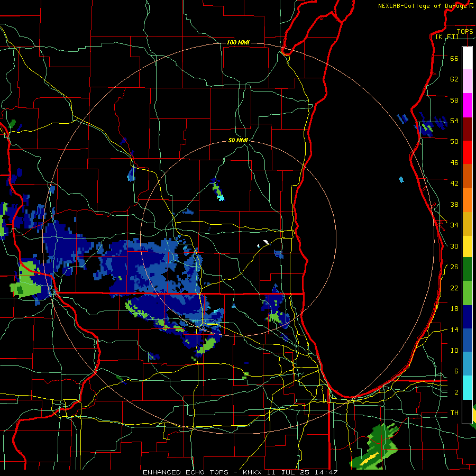The image size is (476, 476).
Task: Click the "34" value on the scale
Action: 454,225
